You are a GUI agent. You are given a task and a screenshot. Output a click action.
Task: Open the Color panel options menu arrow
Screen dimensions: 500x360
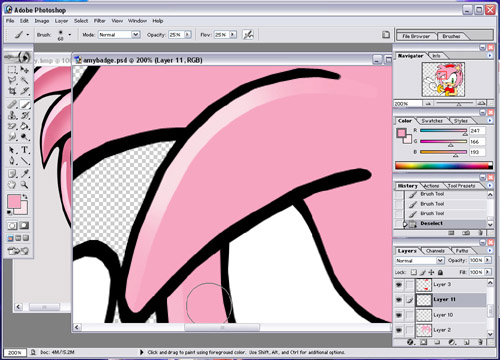[x=490, y=121]
